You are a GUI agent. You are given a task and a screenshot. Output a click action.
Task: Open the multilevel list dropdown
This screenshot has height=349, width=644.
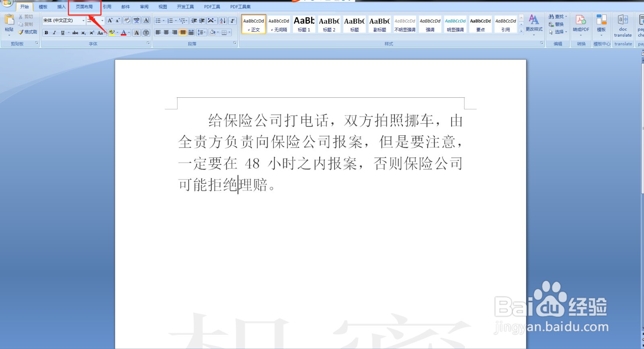pyautogui.click(x=187, y=21)
